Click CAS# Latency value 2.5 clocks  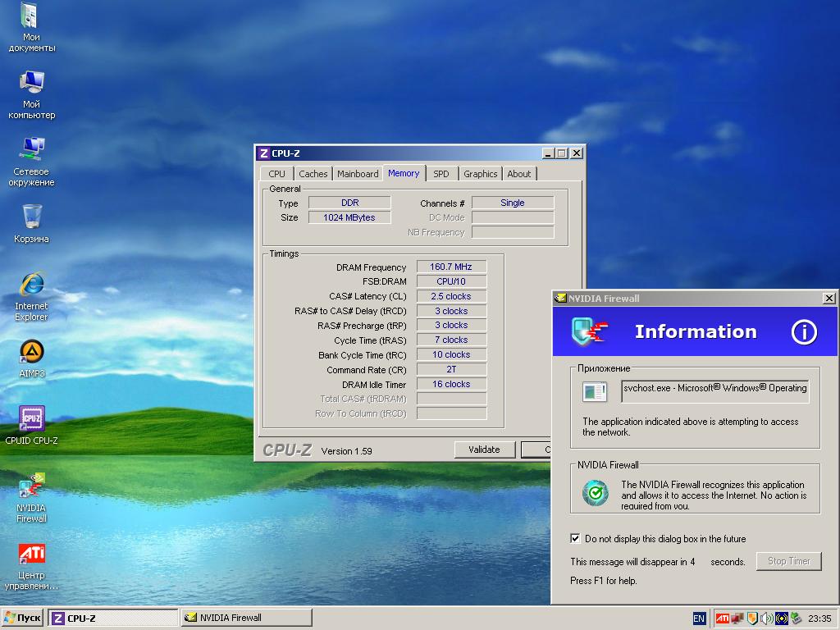coord(452,296)
